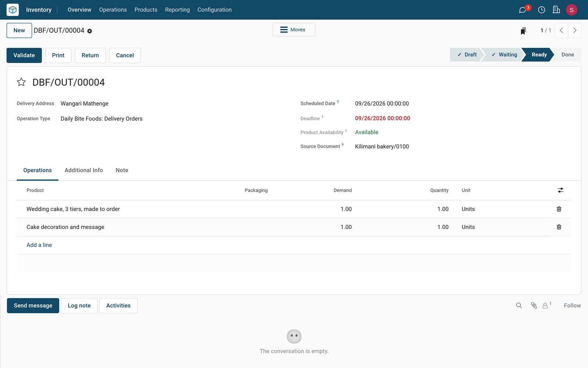Viewport: 588px width, 368px height.
Task: Mark DBF/OUT/00004 as favorite with star
Action: pyautogui.click(x=21, y=82)
